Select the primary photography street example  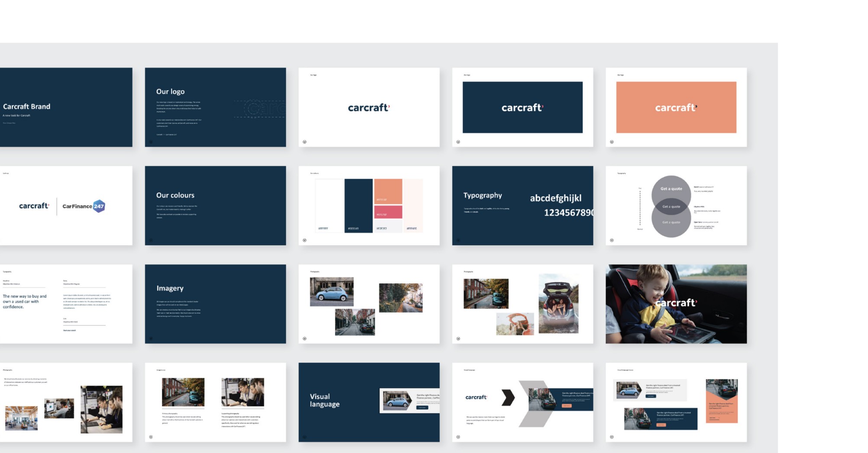pos(183,392)
